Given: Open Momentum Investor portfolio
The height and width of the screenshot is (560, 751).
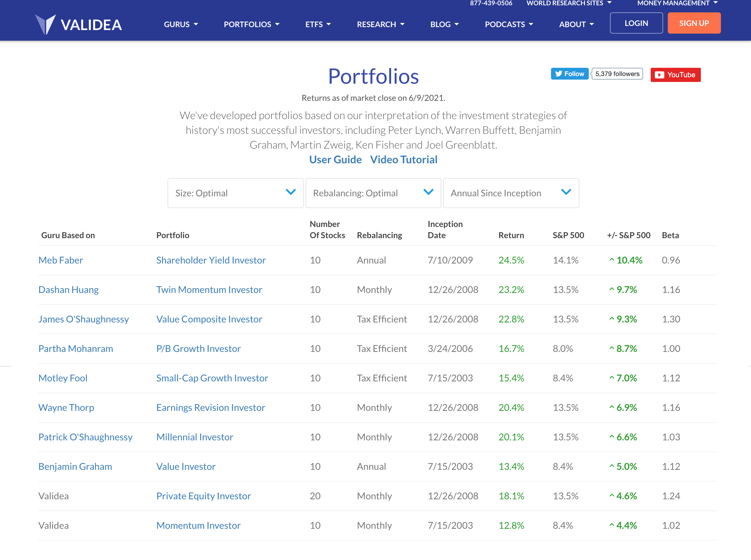Looking at the screenshot, I should pos(199,526).
